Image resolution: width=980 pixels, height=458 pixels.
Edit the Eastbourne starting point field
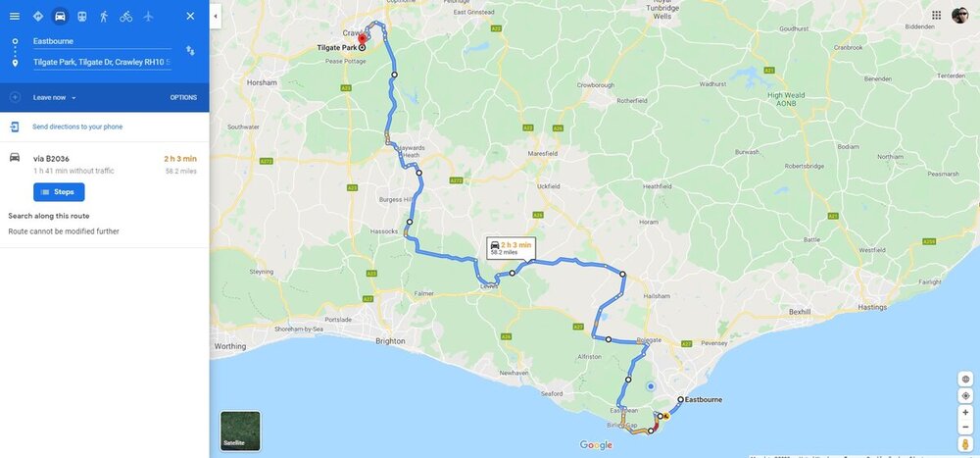point(102,41)
